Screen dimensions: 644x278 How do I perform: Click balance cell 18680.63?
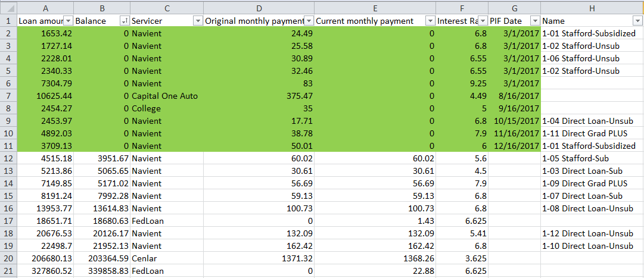(x=102, y=221)
